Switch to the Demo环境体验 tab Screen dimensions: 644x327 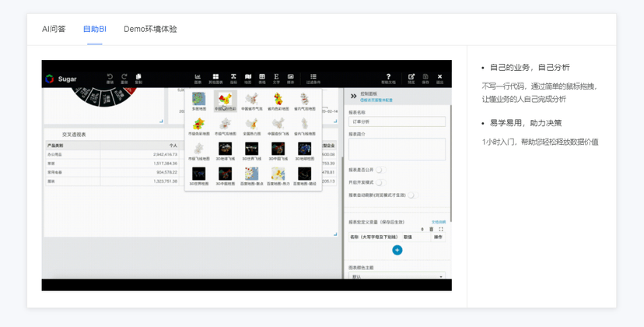(x=150, y=30)
